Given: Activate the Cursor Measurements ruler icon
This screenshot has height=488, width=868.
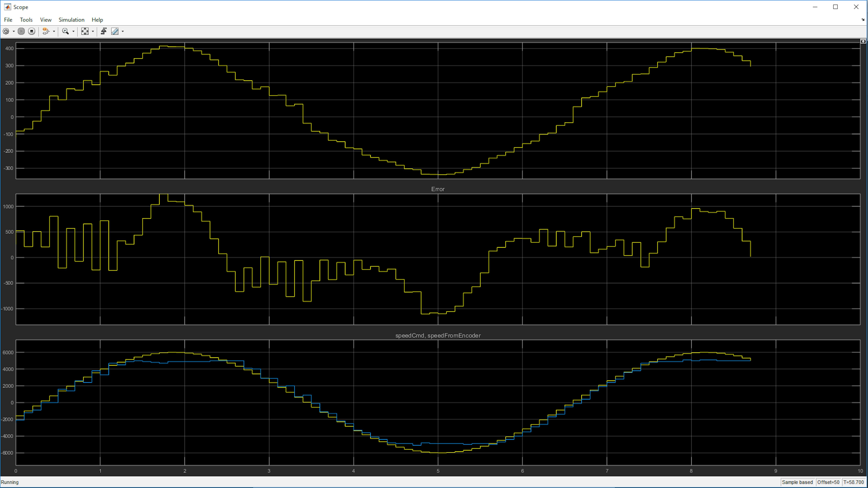Looking at the screenshot, I should [115, 31].
